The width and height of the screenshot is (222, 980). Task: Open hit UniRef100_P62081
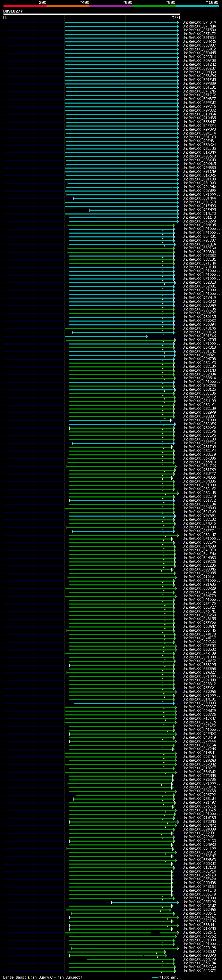199,286
